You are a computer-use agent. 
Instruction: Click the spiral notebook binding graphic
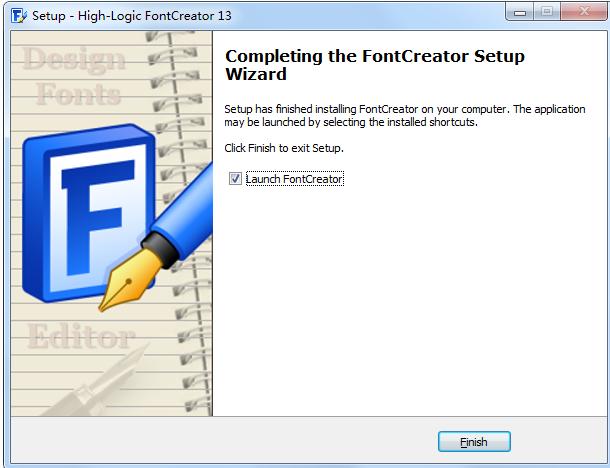[x=180, y=224]
